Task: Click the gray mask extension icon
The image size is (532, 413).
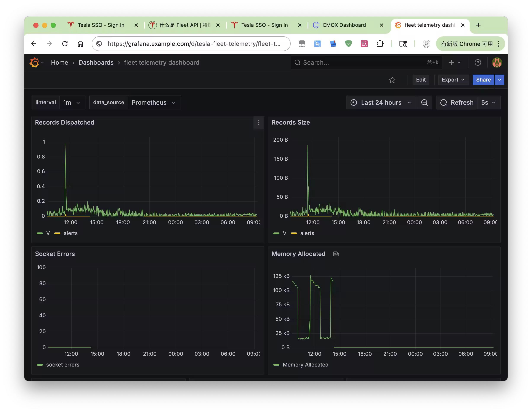Action: pos(302,44)
